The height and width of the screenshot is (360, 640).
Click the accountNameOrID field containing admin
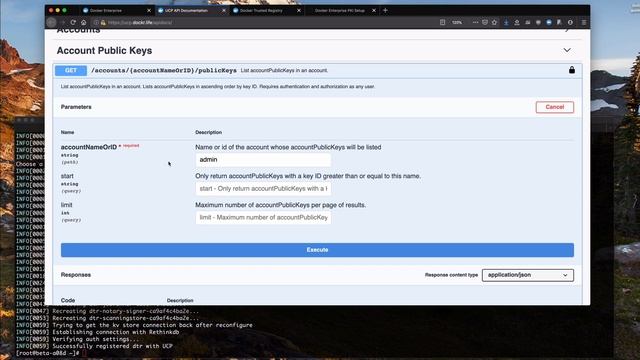tap(263, 160)
